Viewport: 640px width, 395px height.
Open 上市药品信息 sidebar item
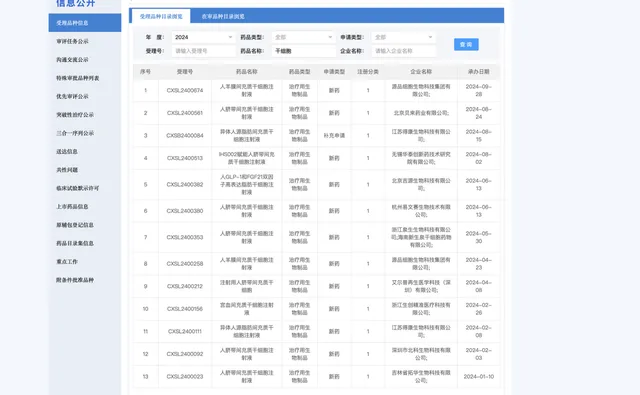coord(72,206)
